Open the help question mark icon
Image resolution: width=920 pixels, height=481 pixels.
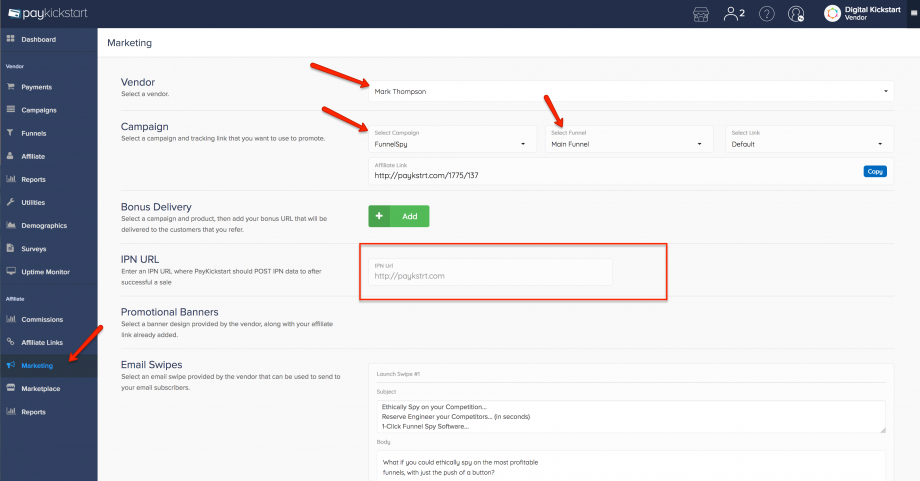click(766, 13)
